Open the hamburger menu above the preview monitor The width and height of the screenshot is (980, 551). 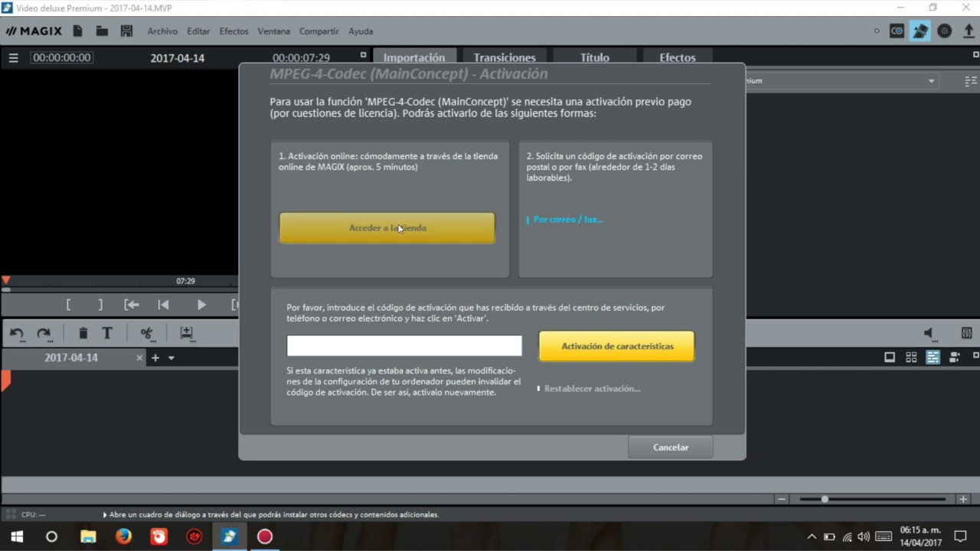pos(13,58)
